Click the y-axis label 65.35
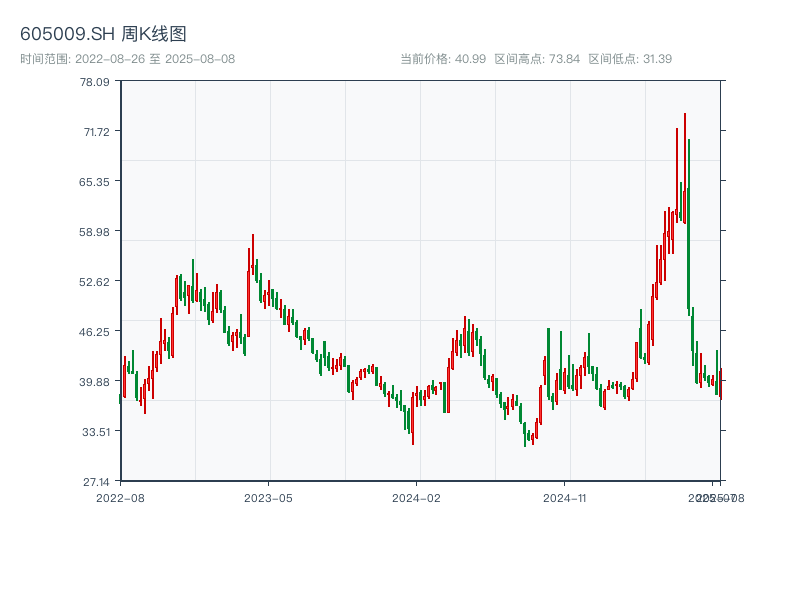800x600 pixels. click(94, 182)
